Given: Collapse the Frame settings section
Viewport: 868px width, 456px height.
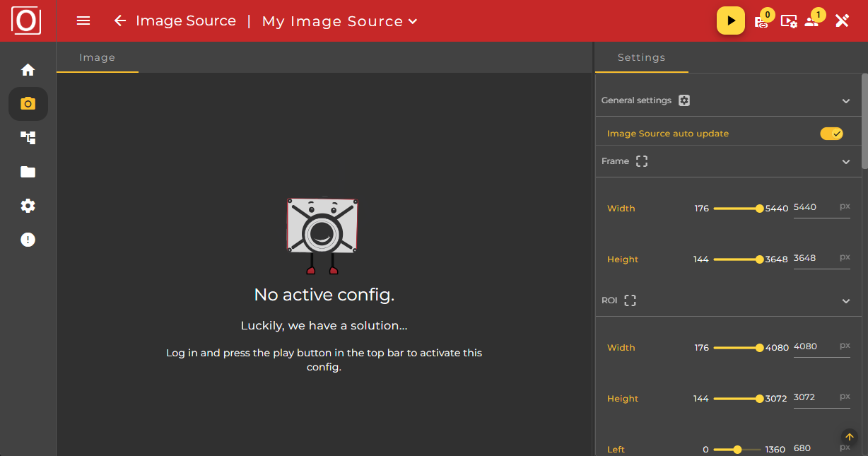Looking at the screenshot, I should click(845, 160).
